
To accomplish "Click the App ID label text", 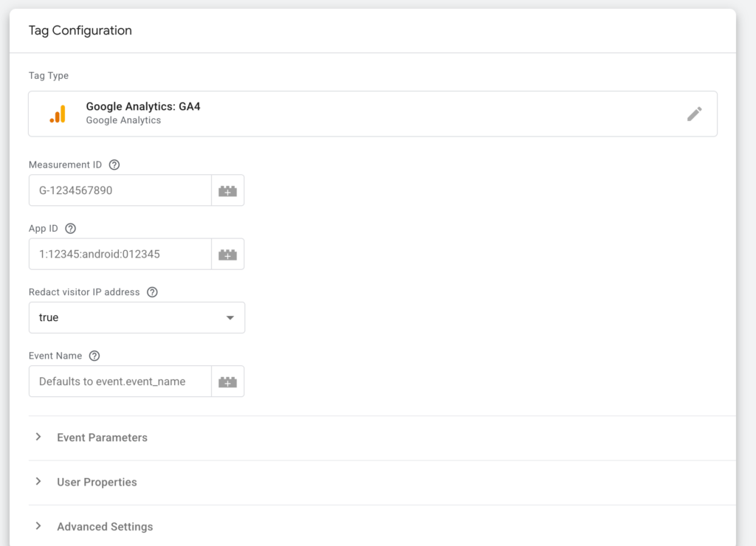I will pyautogui.click(x=44, y=229).
